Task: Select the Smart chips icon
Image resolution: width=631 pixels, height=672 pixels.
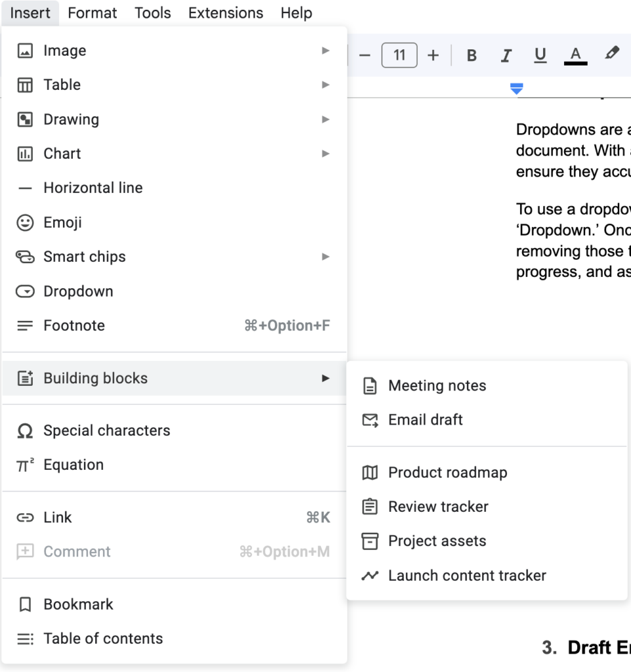Action: (24, 257)
